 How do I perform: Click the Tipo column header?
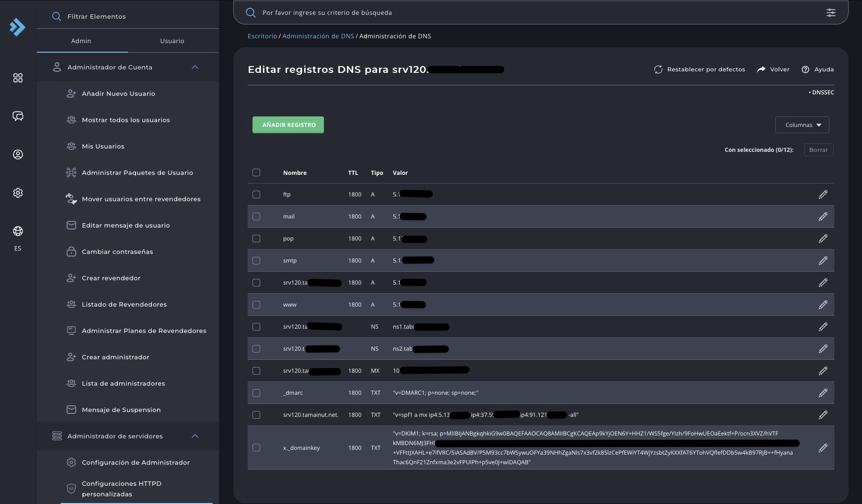coord(377,173)
